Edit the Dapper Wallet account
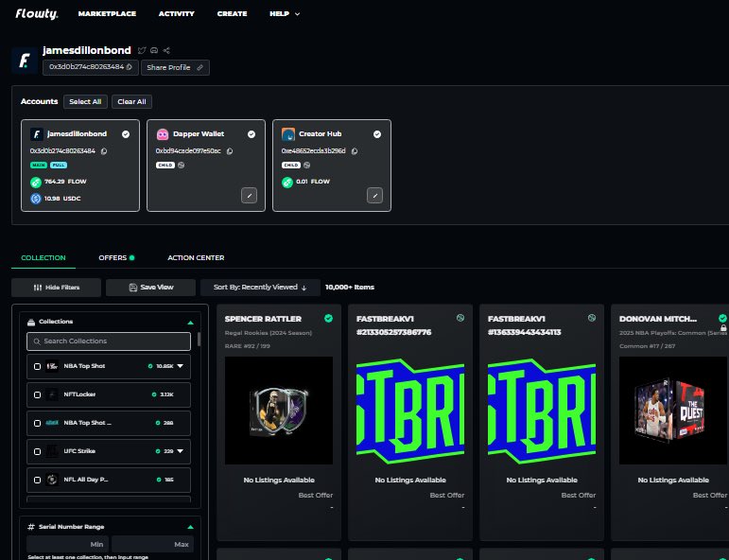Screen dimensions: 729x560 pos(250,196)
